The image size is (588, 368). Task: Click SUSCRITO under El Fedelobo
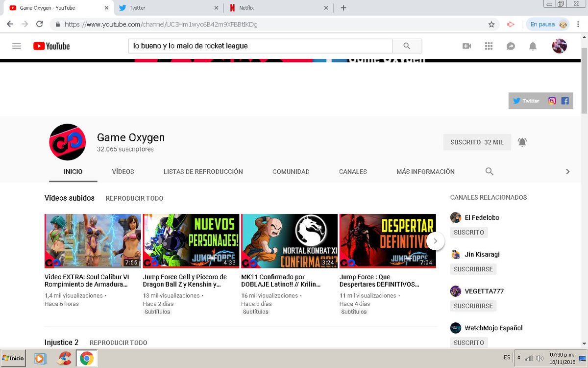[x=469, y=232]
